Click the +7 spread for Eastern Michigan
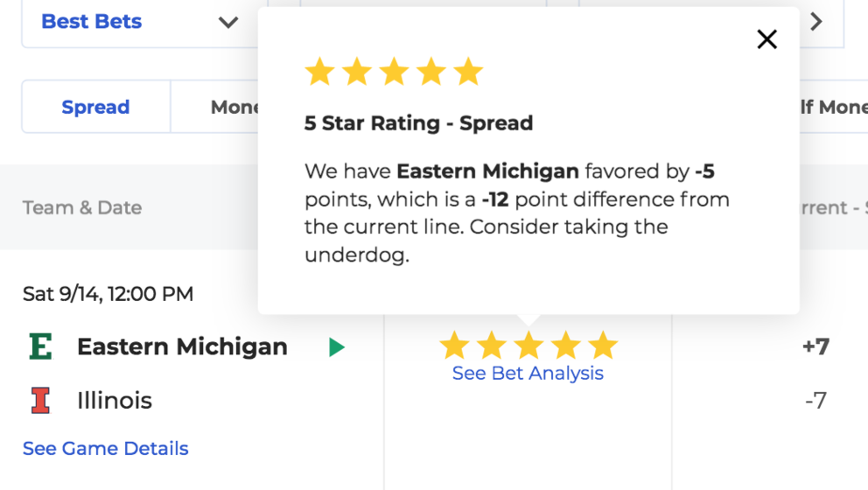The image size is (868, 490). click(x=816, y=346)
